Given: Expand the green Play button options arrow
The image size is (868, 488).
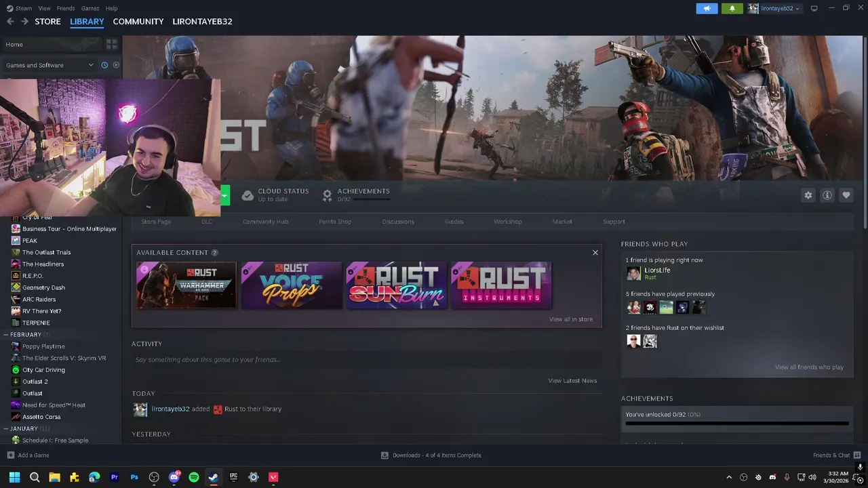Looking at the screenshot, I should tap(224, 196).
